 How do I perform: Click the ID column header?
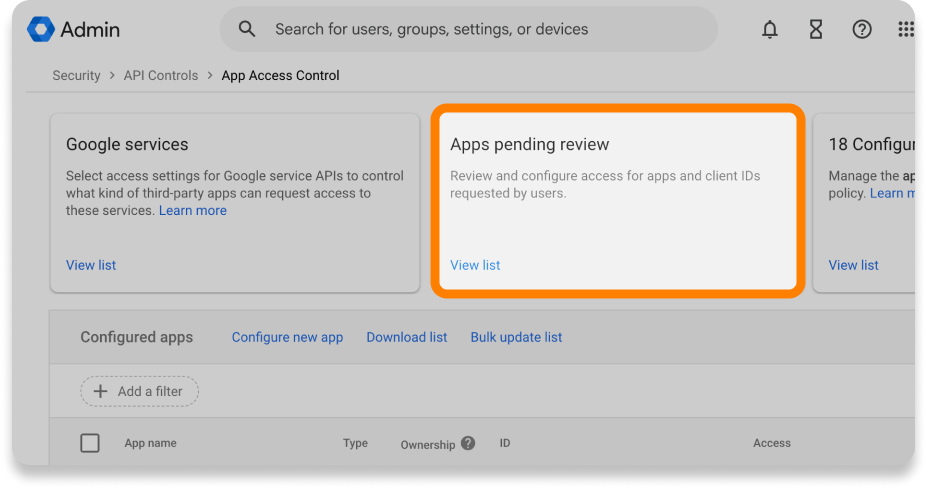click(504, 443)
